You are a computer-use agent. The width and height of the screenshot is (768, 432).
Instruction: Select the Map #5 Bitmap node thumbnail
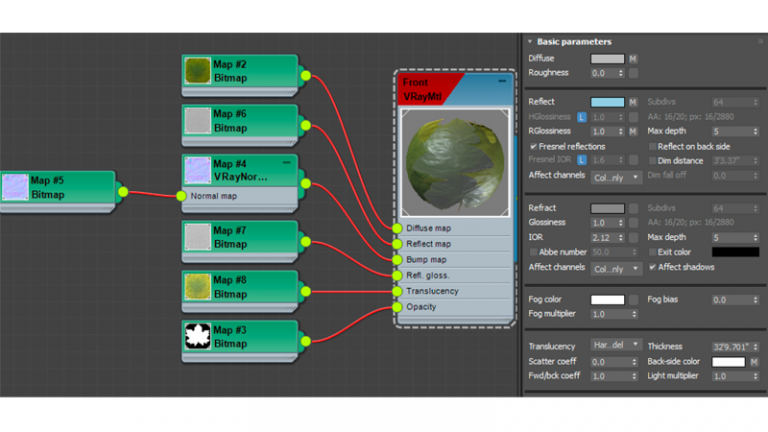pos(15,187)
